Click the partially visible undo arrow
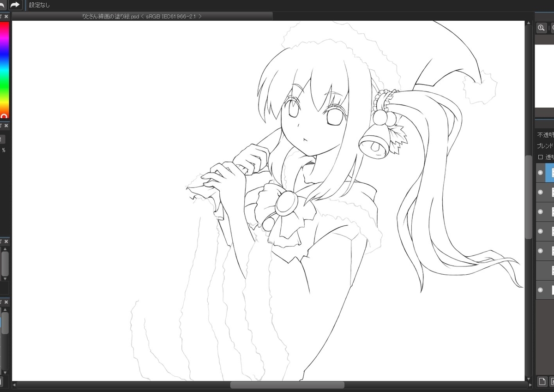Image resolution: width=554 pixels, height=392 pixels. click(x=3, y=5)
